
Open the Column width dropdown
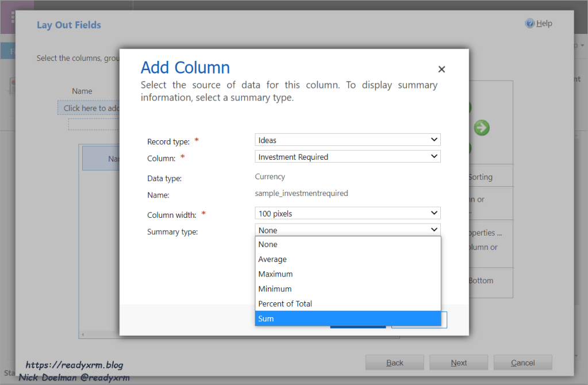[x=347, y=214]
